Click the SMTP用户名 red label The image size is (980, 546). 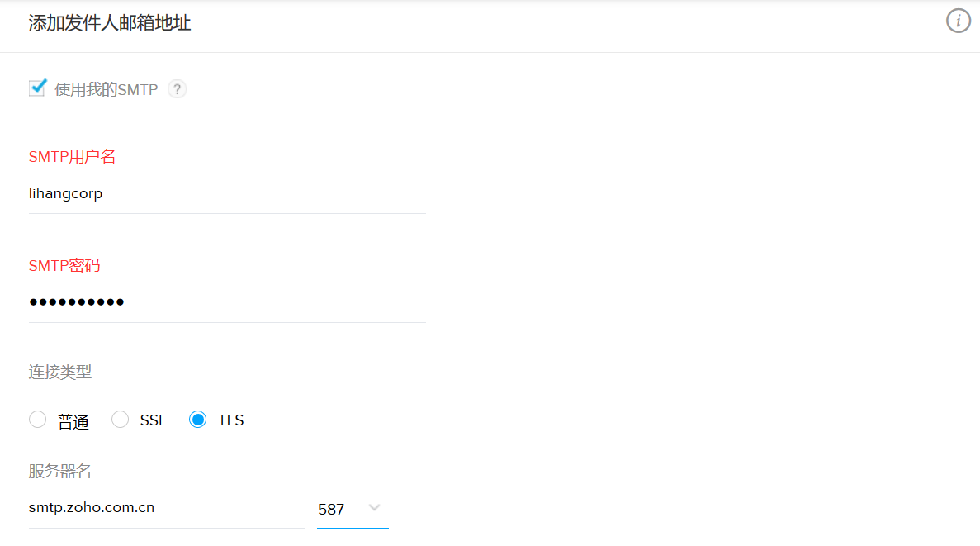[x=72, y=156]
